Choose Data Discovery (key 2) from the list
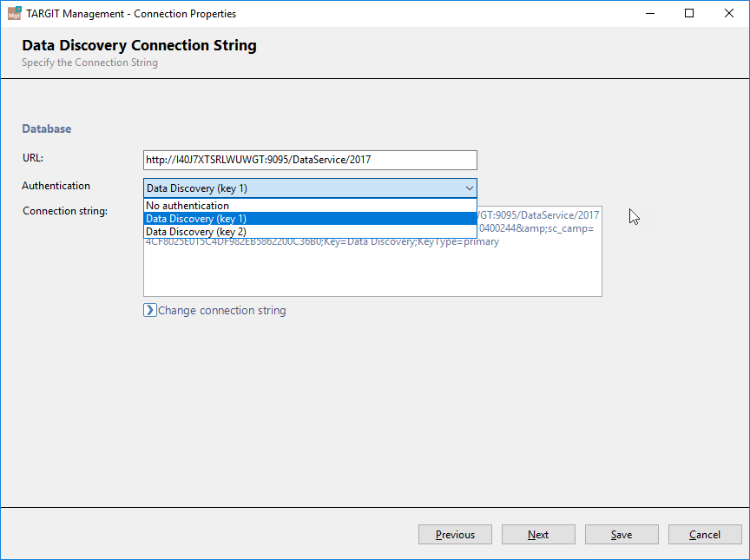750x560 pixels. pos(310,232)
